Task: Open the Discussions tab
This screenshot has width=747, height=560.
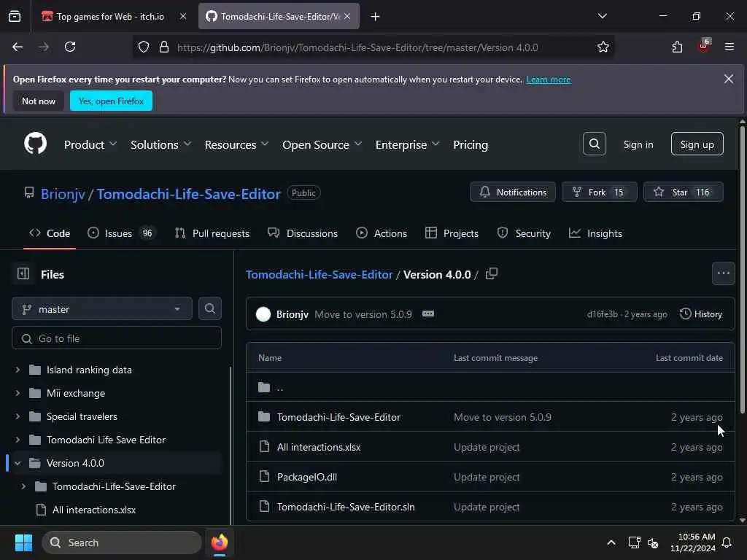Action: (303, 233)
